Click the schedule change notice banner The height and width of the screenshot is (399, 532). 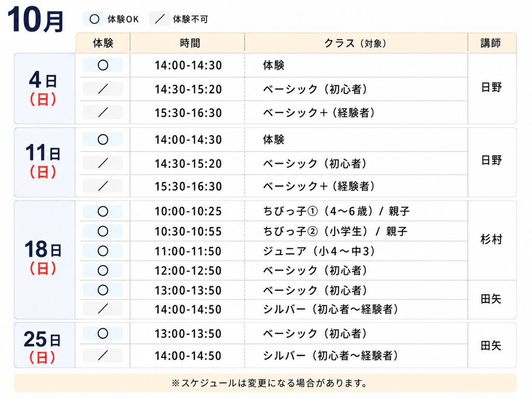(265, 383)
